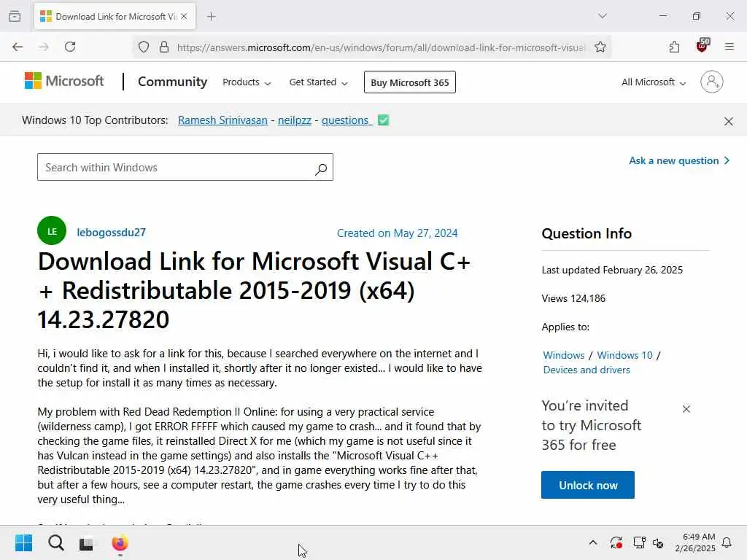The image size is (747, 560).
Task: Close the Download Link for Microsoft tab
Action: click(184, 16)
